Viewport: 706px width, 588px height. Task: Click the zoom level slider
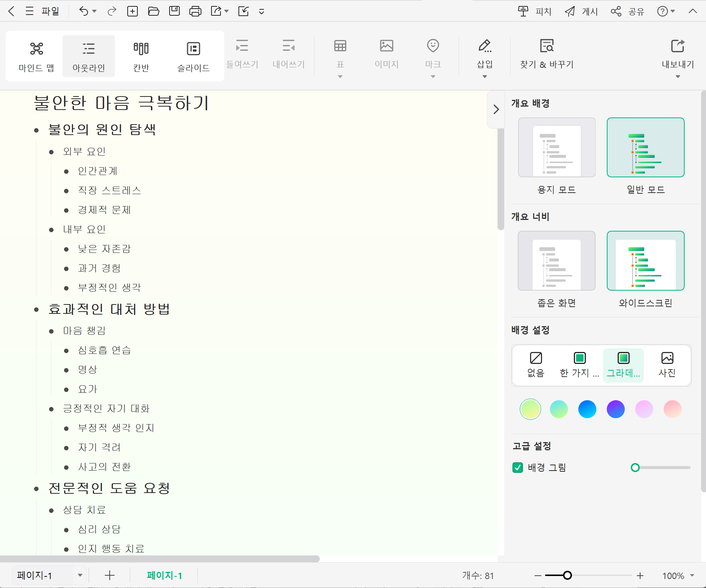[x=589, y=576]
